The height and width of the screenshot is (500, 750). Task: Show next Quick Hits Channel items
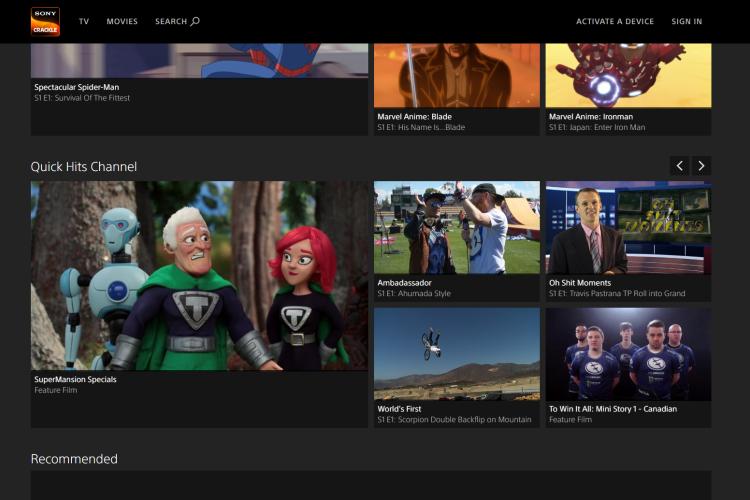[701, 166]
